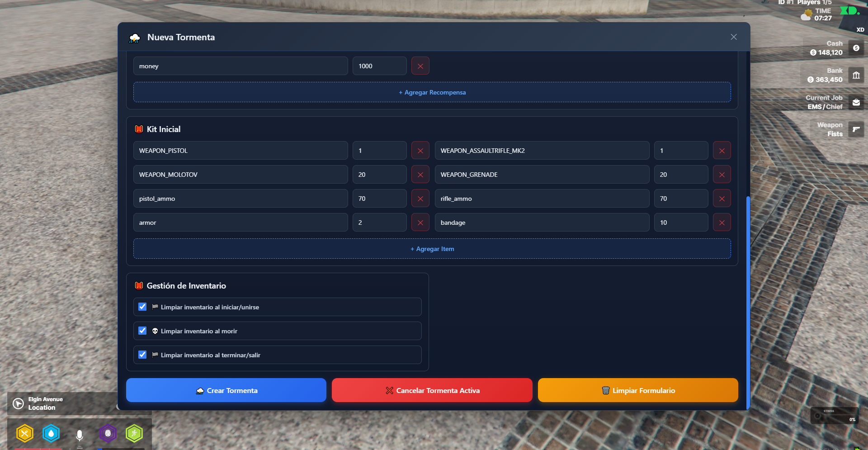
Task: Delete the WEAPON_ASSAULTRIFLE_MK2 kit item
Action: [722, 151]
